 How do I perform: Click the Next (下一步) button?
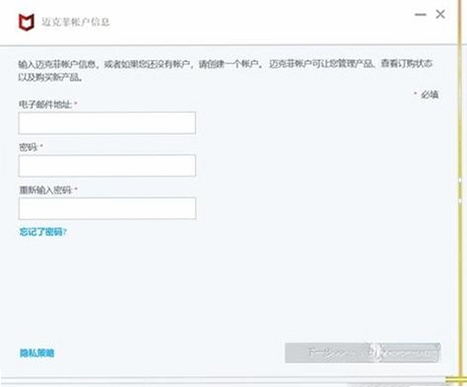pyautogui.click(x=362, y=352)
